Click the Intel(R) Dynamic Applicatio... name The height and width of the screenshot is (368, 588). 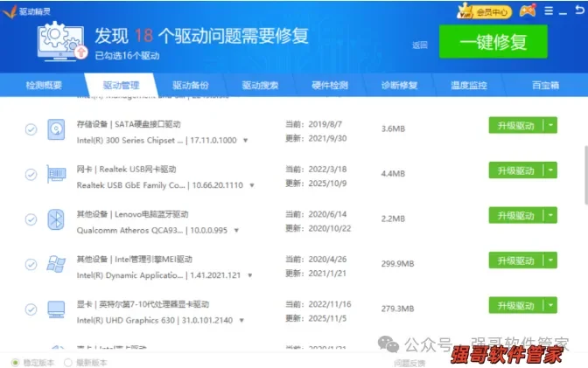[x=129, y=275]
